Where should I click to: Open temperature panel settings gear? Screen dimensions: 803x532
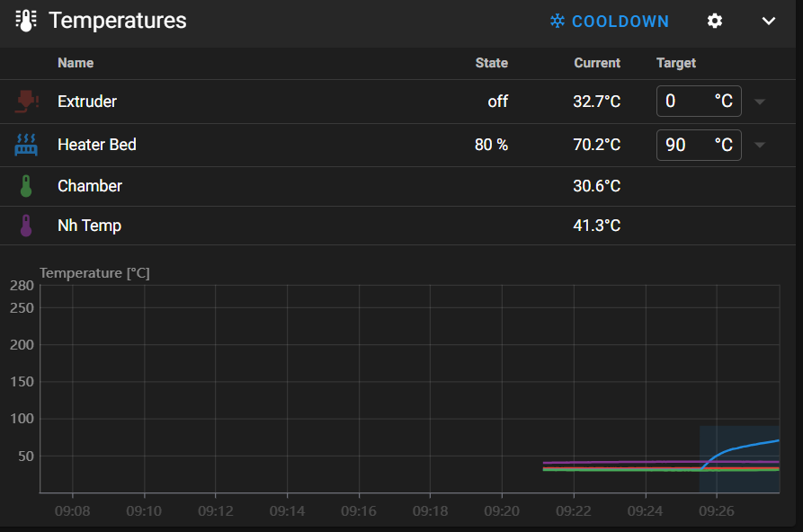(715, 21)
